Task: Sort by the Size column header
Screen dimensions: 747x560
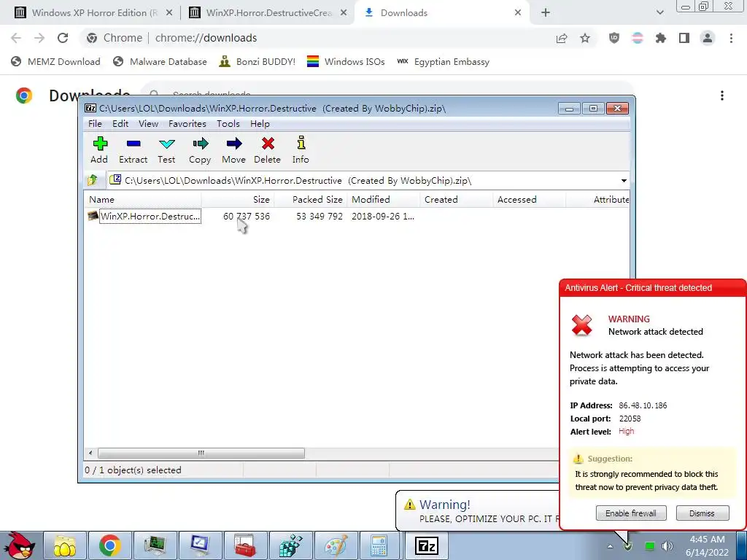Action: (238, 200)
